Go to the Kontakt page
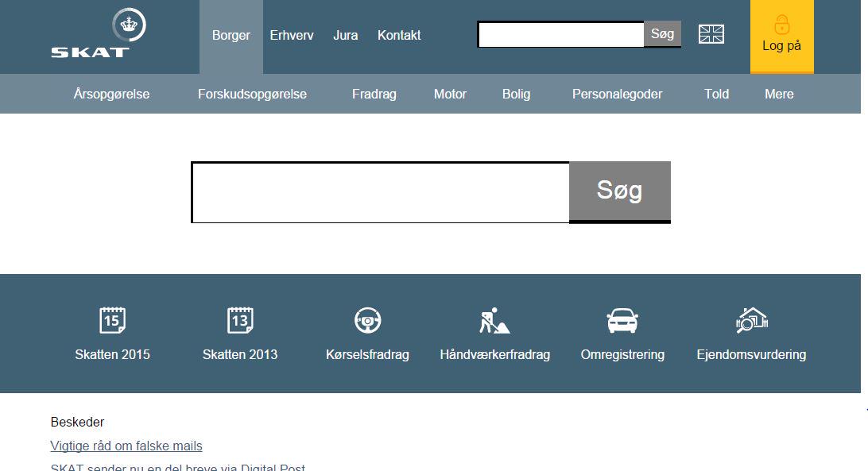 399,36
